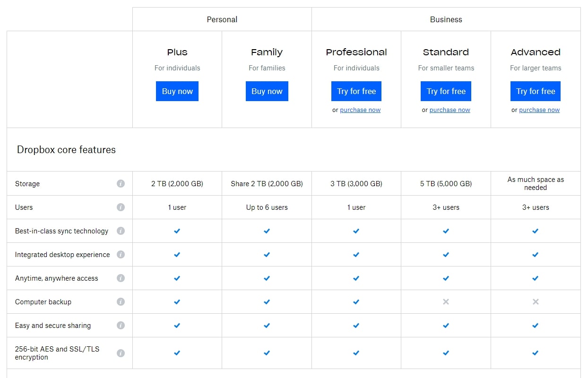
Task: Open purchase now link under Standard
Action: 450,110
